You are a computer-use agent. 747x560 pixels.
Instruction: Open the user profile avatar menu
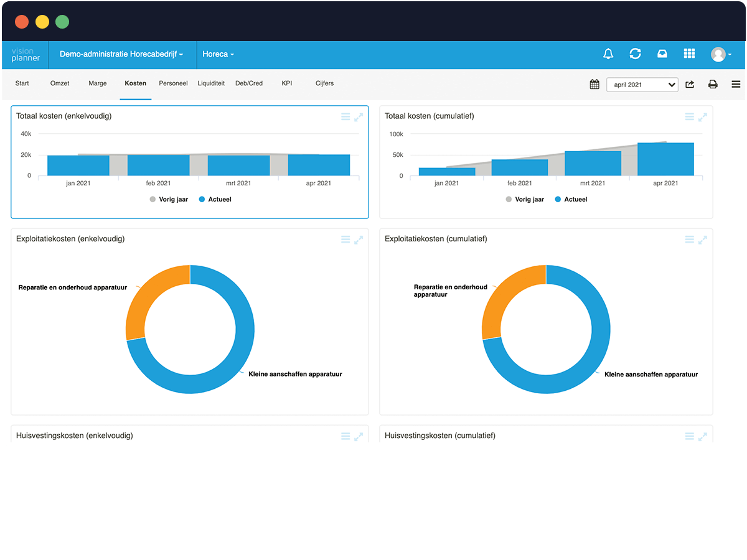coord(721,55)
